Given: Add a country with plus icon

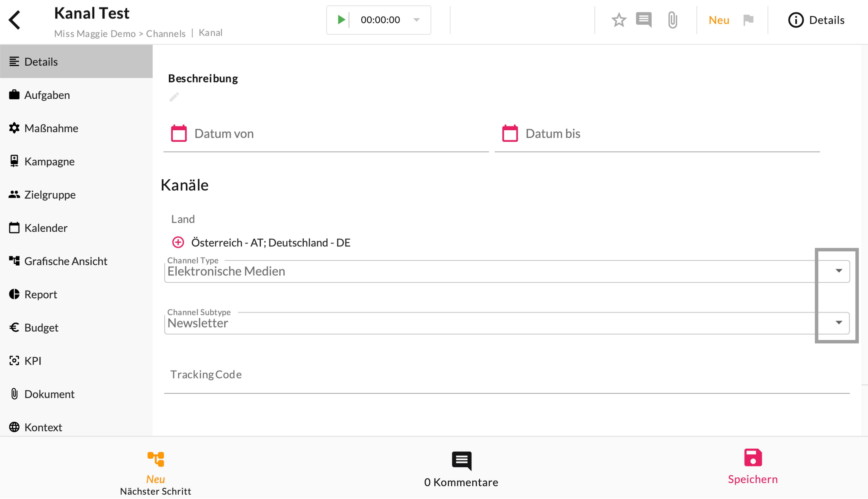Looking at the screenshot, I should pos(178,242).
